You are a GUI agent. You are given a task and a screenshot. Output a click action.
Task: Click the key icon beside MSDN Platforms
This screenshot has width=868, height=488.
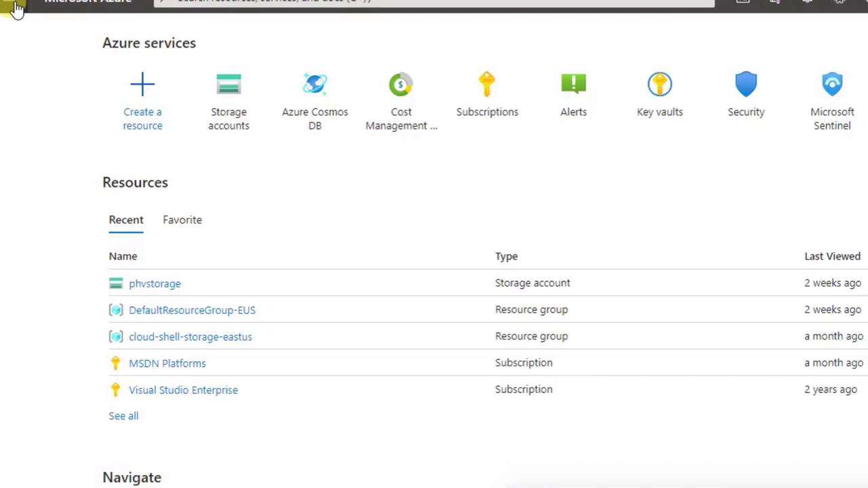[115, 363]
